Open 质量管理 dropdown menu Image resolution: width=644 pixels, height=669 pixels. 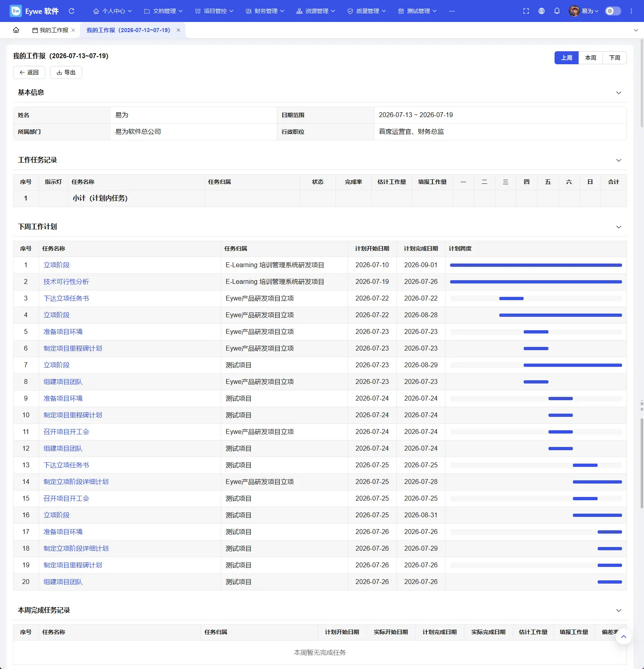tap(367, 11)
